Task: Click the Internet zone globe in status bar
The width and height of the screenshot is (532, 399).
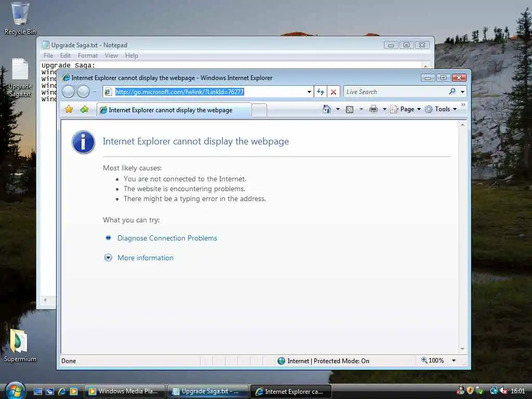Action: coord(281,361)
